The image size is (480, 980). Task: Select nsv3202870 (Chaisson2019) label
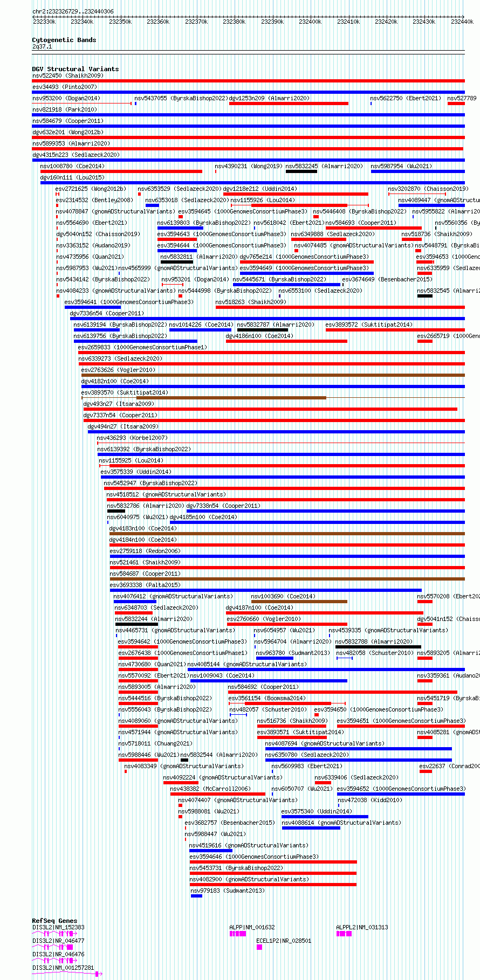[428, 189]
